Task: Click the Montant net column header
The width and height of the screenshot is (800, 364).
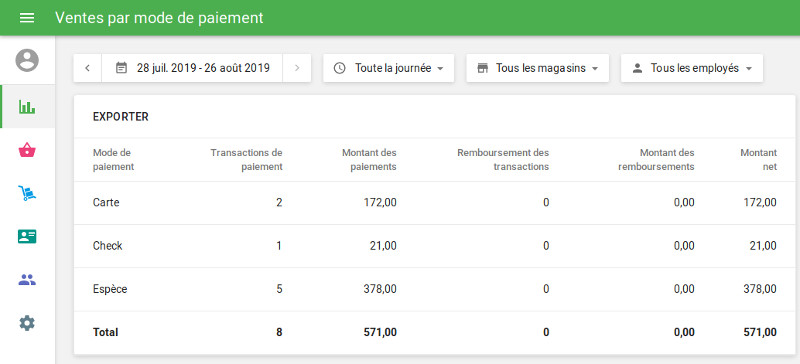Action: pos(759,159)
